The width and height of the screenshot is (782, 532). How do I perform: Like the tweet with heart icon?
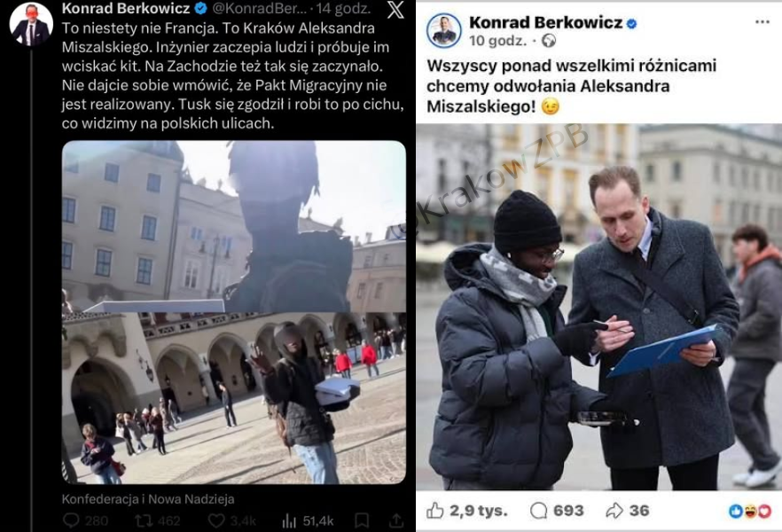216,521
